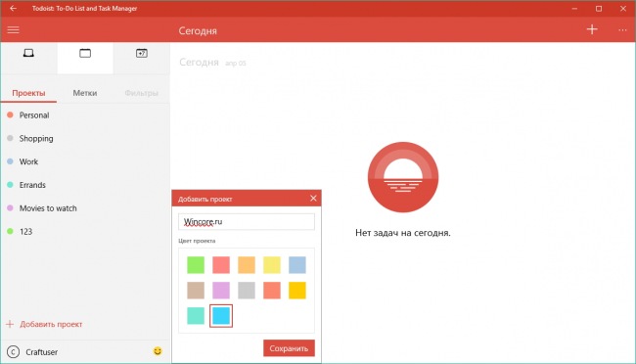Viewport: 636px width, 364px height.
Task: Switch to the Проекты tab
Action: pyautogui.click(x=28, y=93)
